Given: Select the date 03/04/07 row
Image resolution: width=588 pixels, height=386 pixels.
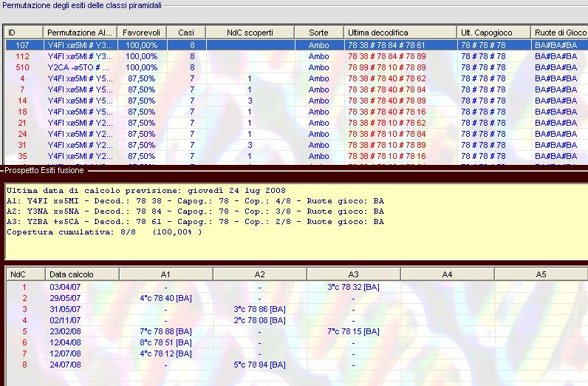Looking at the screenshot, I should coord(298,287).
